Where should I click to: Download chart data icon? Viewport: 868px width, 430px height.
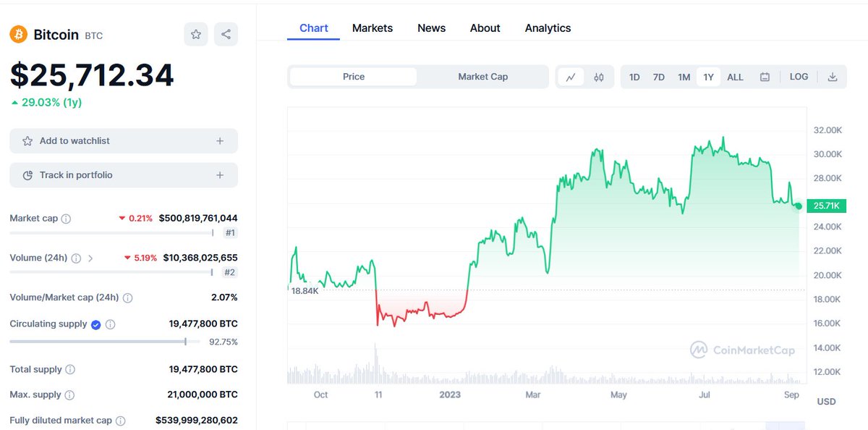[x=833, y=77]
